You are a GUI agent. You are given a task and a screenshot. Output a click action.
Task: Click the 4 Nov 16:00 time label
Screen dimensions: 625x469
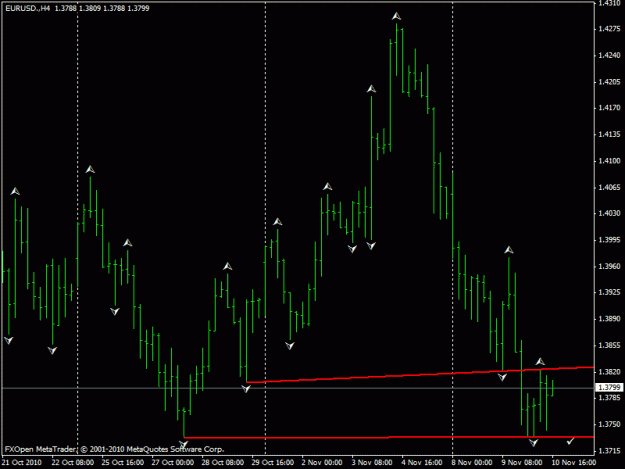(x=422, y=462)
